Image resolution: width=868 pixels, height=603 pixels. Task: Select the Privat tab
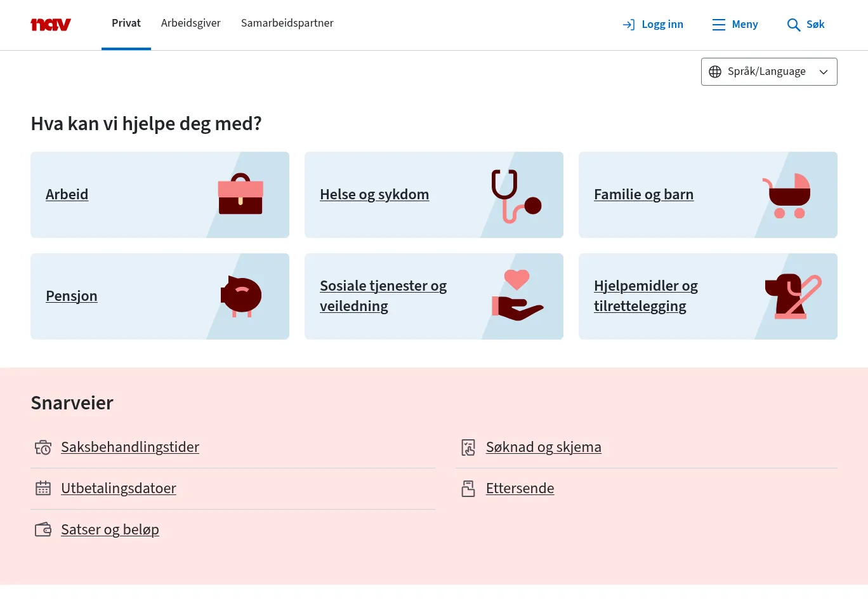coord(126,23)
